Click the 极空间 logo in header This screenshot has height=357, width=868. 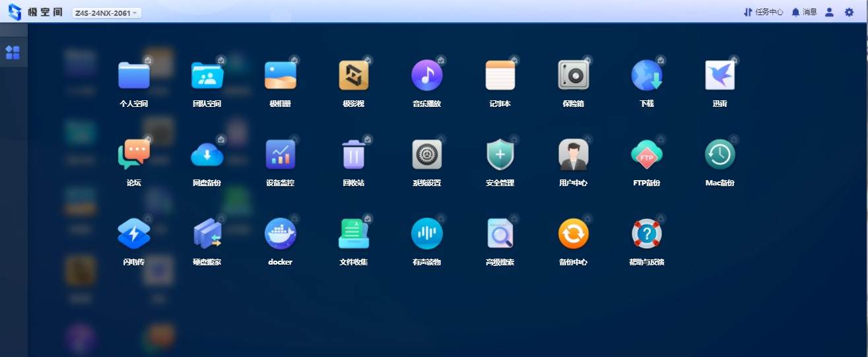34,12
